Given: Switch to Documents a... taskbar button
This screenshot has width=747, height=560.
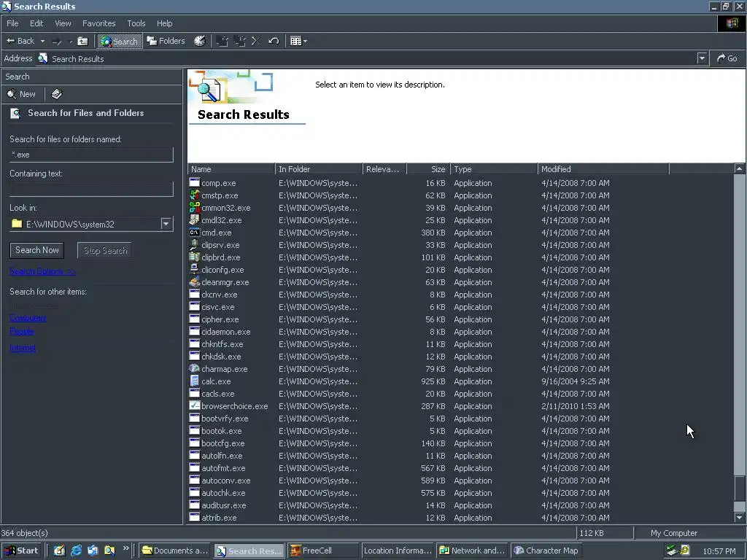Looking at the screenshot, I should (174, 551).
